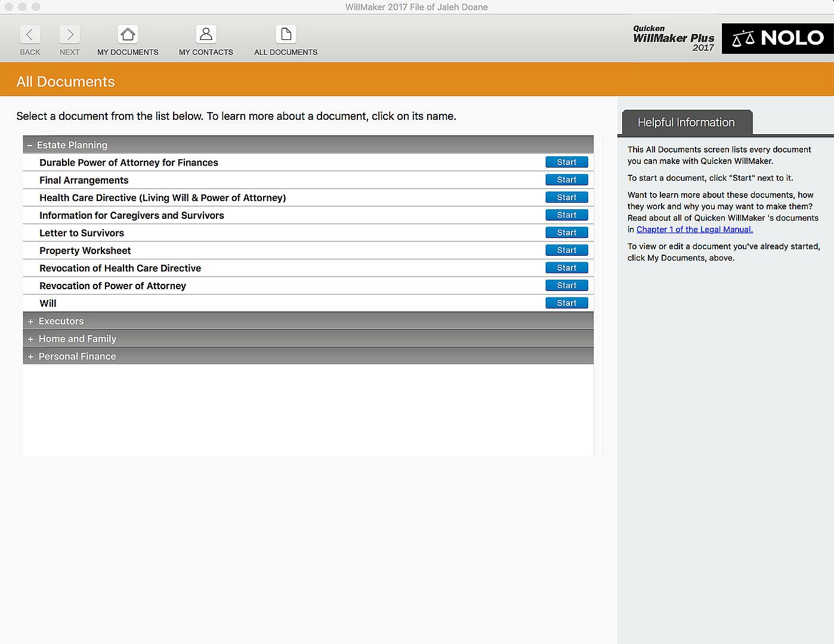This screenshot has height=644, width=834.
Task: Click the Quicken WillMaker Plus 2017 logo
Action: tap(674, 38)
